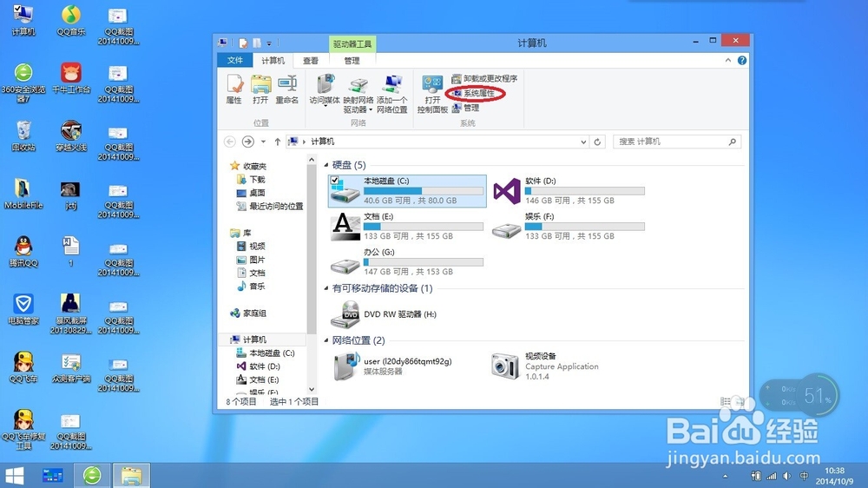
Task: Select 本地磁盘 (C:) in navigation tree
Action: (265, 353)
